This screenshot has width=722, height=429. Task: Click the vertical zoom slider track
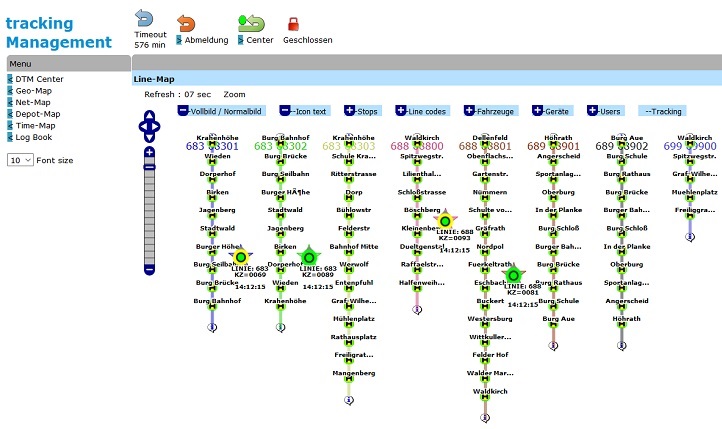coord(149,210)
